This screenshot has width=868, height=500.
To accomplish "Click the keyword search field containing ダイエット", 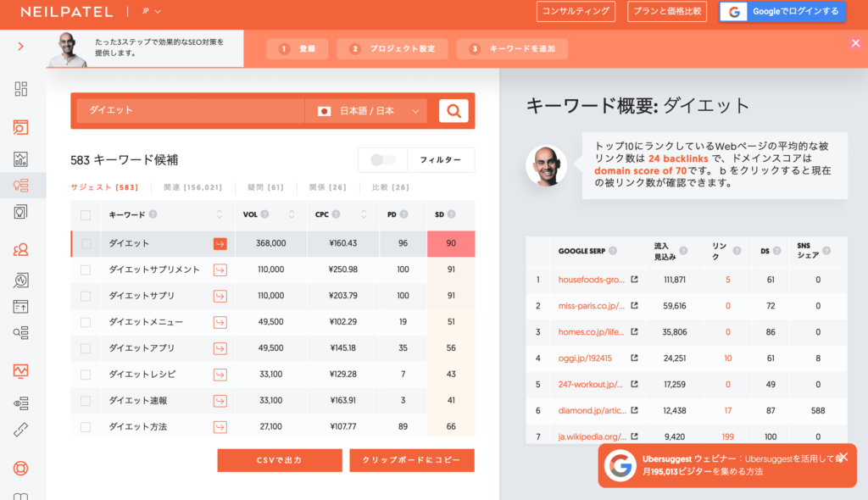I will pos(191,111).
